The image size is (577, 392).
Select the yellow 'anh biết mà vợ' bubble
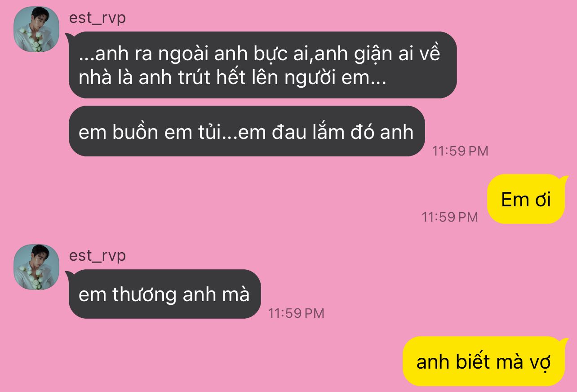[484, 361]
